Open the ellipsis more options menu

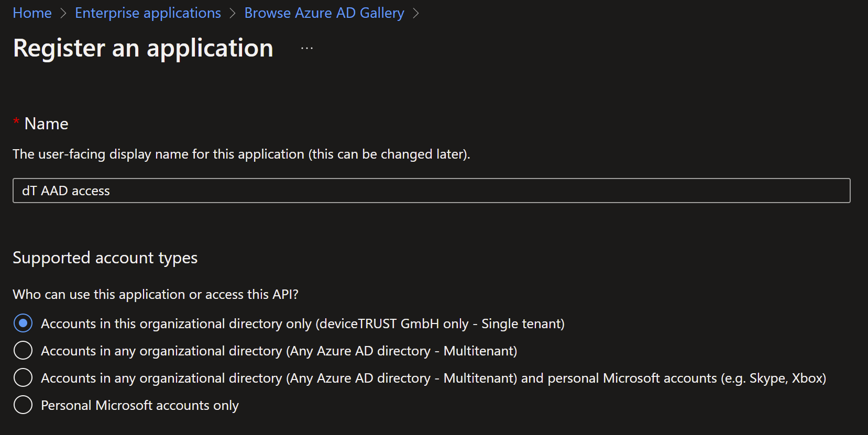307,48
